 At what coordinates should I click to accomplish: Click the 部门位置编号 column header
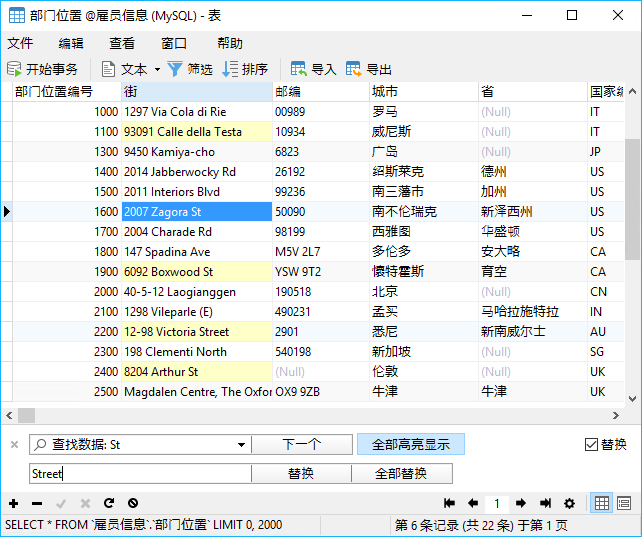point(67,91)
